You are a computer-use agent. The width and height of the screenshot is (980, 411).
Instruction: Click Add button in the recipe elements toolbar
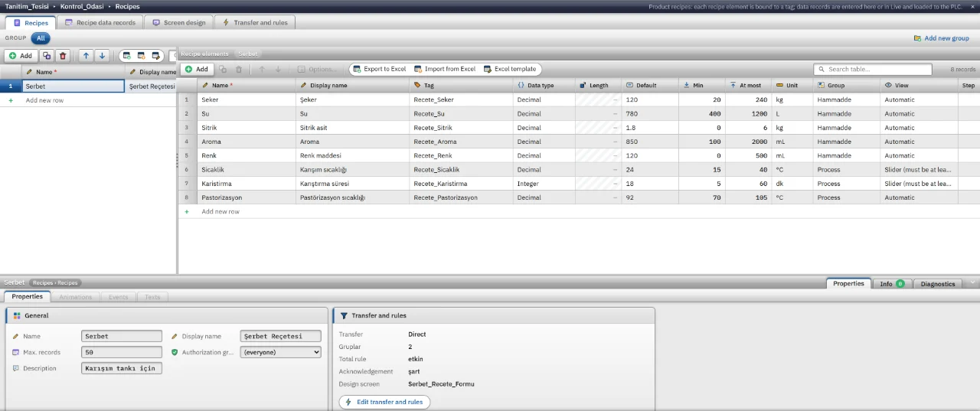tap(196, 69)
